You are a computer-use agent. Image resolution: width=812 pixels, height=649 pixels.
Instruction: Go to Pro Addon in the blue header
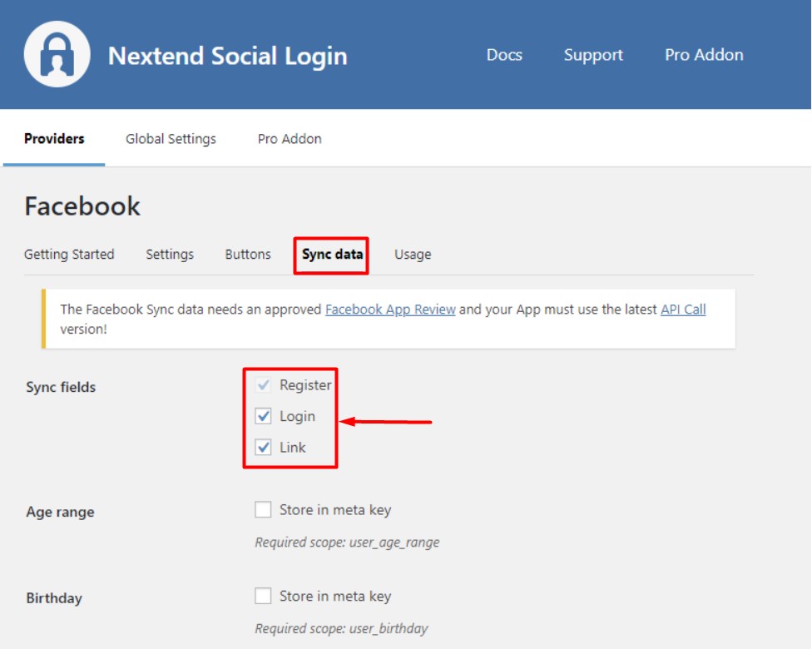(x=704, y=55)
